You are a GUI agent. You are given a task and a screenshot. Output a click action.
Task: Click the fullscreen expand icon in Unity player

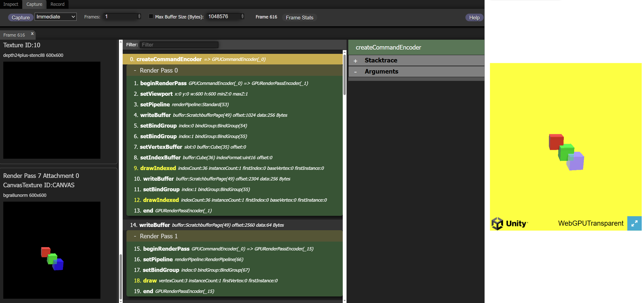pyautogui.click(x=634, y=223)
